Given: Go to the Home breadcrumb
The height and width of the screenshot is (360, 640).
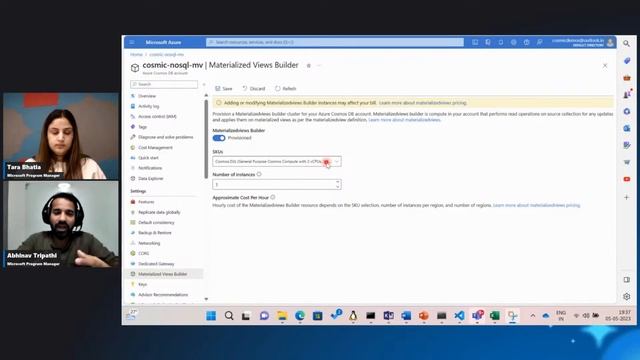Looking at the screenshot, I should (x=136, y=54).
